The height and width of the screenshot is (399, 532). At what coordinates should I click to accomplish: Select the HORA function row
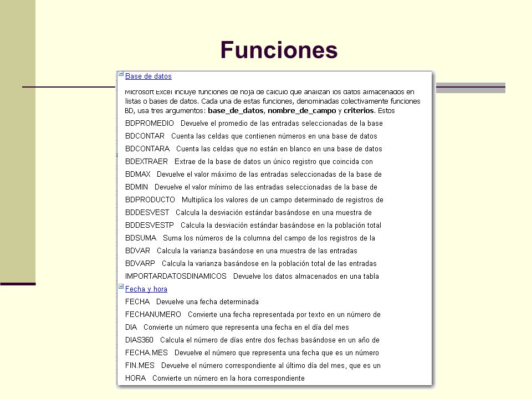(215, 378)
